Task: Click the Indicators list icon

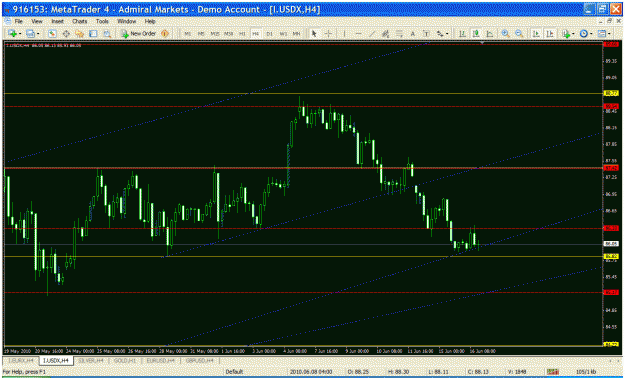Action: (566, 34)
